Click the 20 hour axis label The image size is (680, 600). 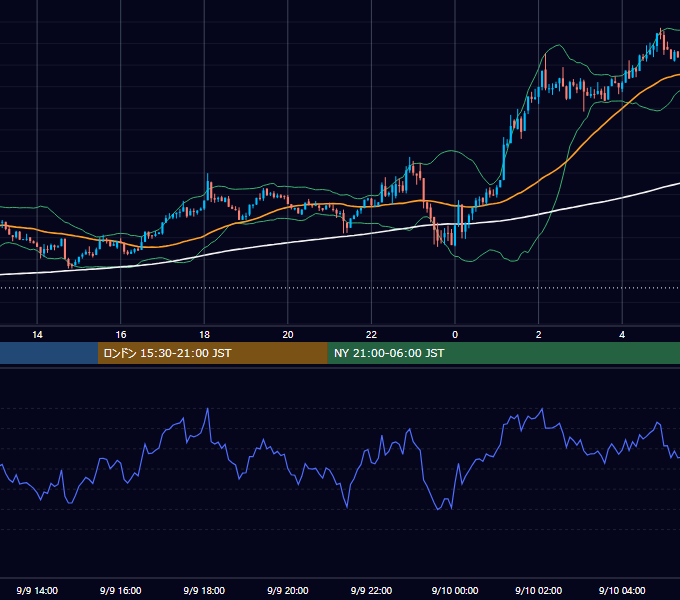[288, 335]
